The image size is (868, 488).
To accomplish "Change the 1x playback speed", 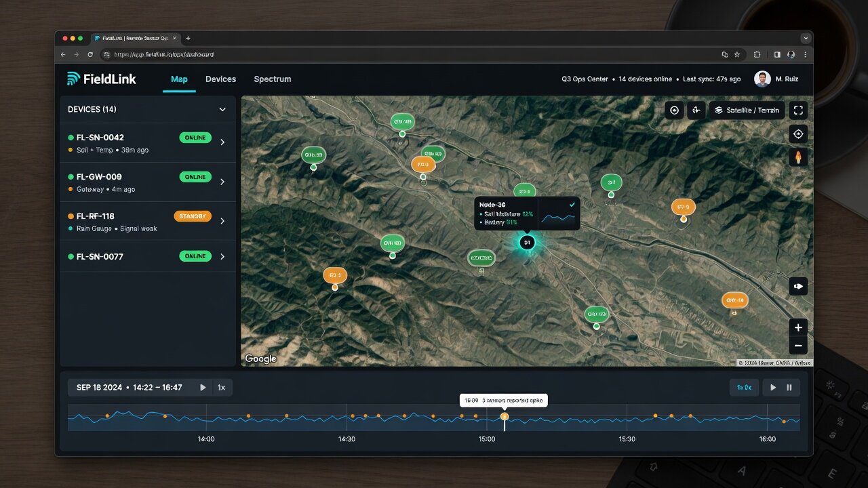I will tap(221, 388).
